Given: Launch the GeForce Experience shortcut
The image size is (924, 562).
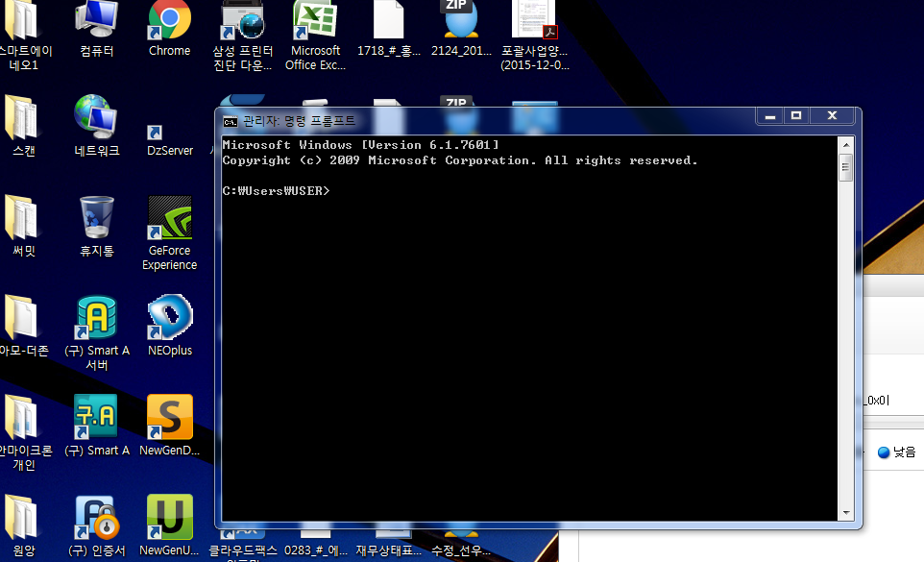Looking at the screenshot, I should click(170, 232).
